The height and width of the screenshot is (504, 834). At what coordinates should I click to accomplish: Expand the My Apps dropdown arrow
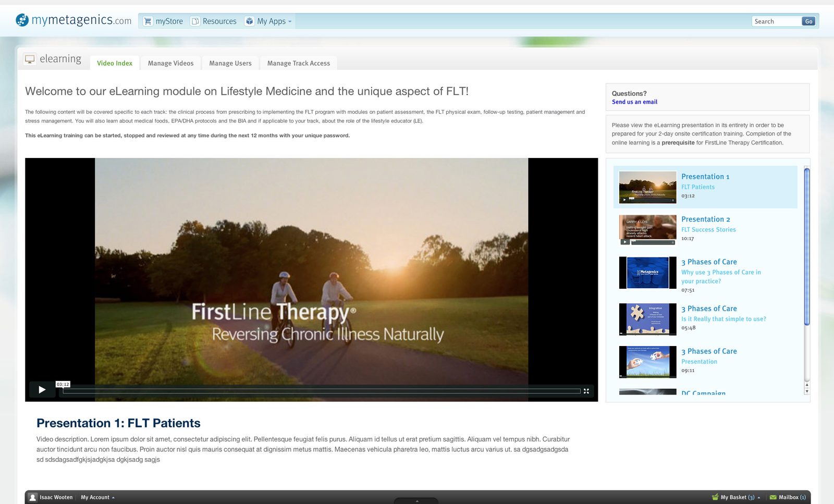(290, 22)
